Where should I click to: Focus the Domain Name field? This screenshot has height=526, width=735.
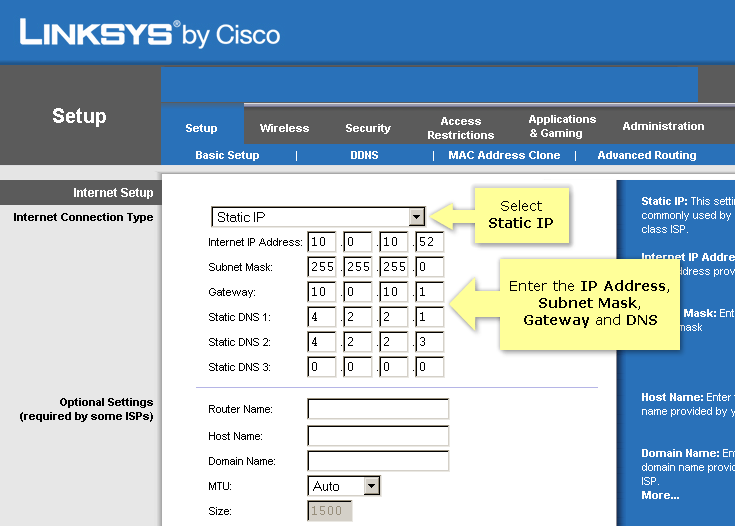378,461
